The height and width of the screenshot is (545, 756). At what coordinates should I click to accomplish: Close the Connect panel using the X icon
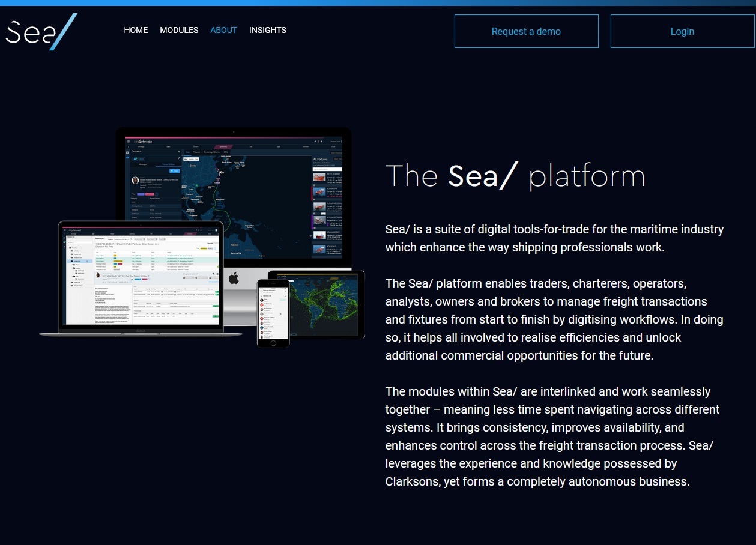(x=179, y=151)
